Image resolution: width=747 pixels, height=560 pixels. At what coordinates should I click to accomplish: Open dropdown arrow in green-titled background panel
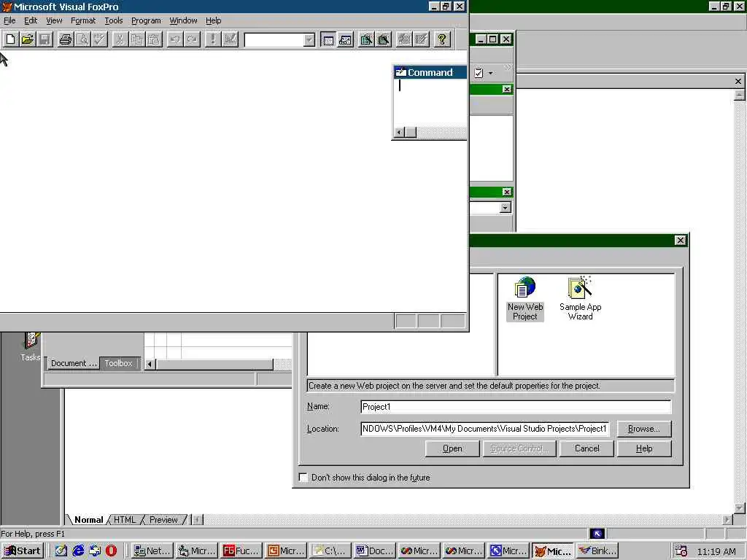tap(506, 208)
